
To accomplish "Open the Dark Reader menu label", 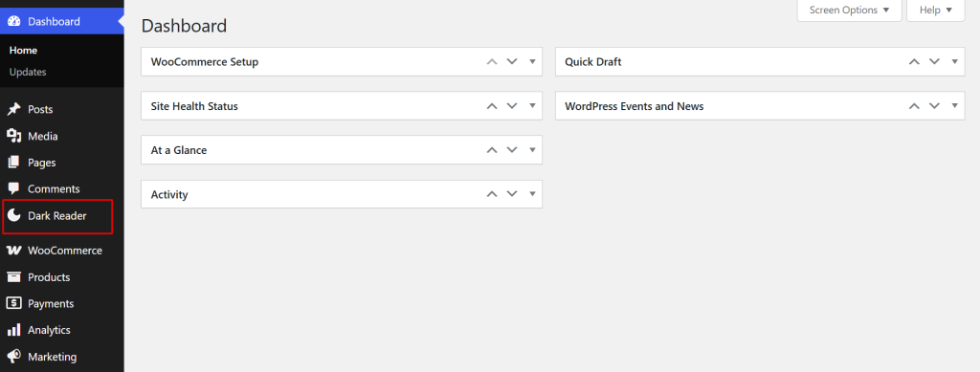I will [56, 216].
